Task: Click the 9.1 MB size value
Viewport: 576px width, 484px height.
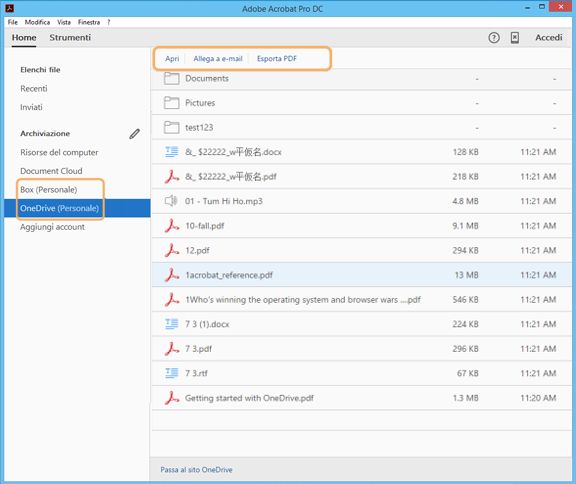Action: (x=465, y=226)
